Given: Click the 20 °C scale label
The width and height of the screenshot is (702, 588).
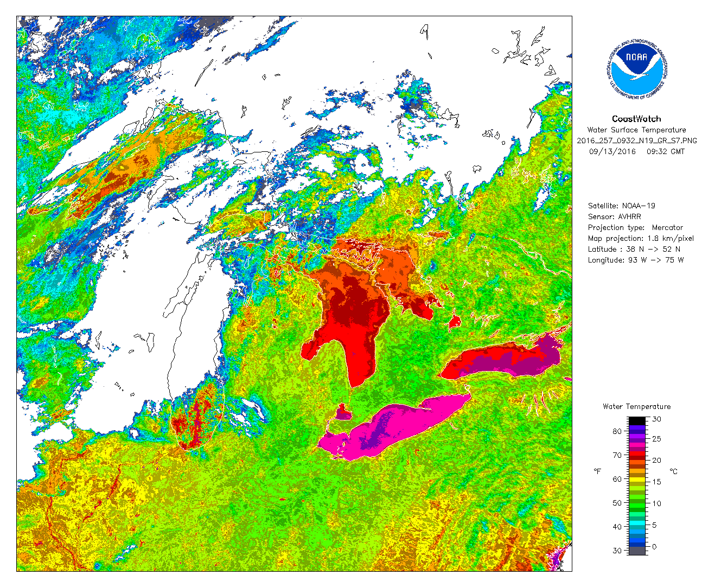Looking at the screenshot, I should click(x=656, y=461).
